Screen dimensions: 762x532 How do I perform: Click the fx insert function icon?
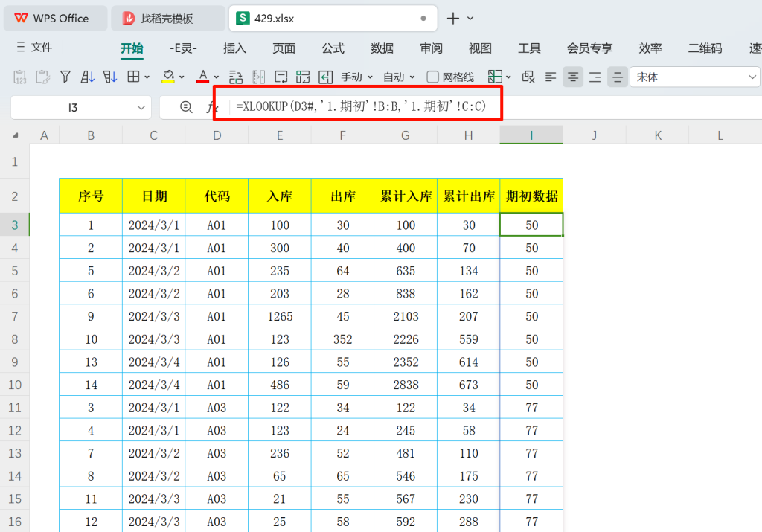pos(211,107)
